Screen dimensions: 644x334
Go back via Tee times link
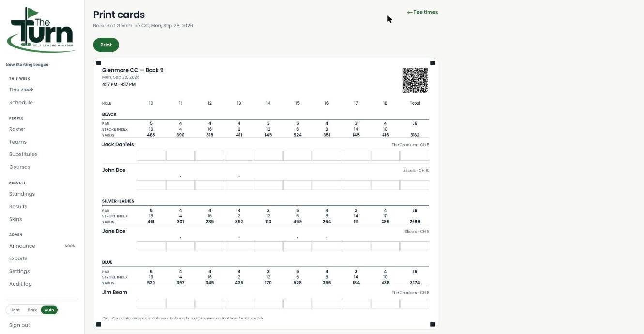[x=422, y=12]
